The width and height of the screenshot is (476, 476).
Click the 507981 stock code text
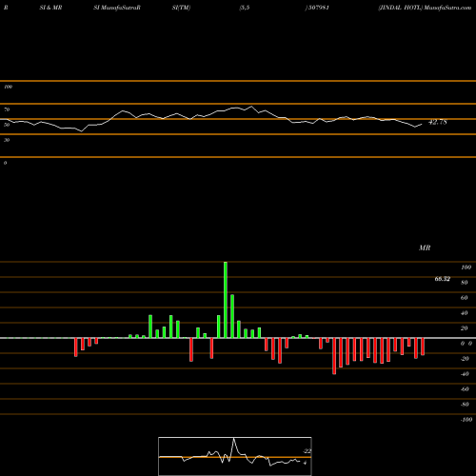[318, 8]
